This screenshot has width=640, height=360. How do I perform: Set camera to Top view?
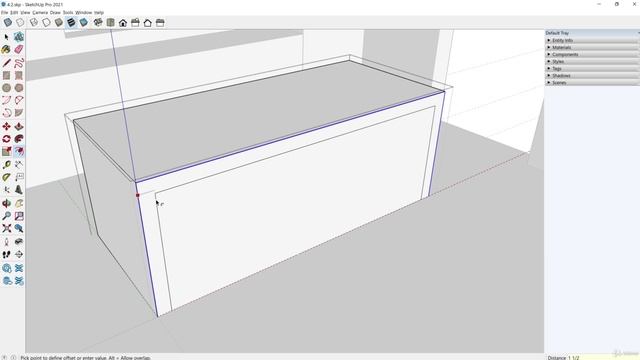click(110, 22)
